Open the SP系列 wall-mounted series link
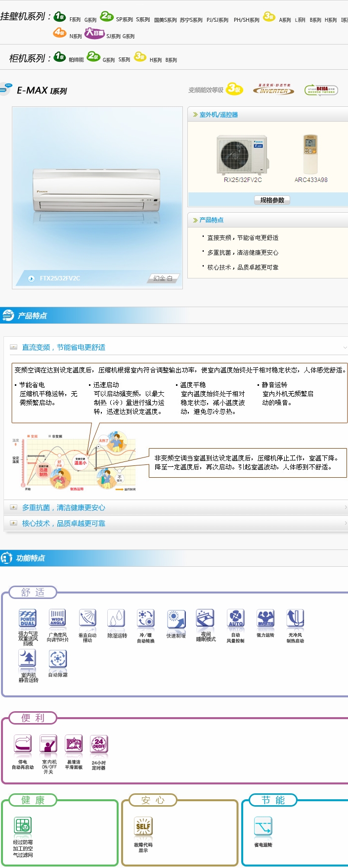 pyautogui.click(x=124, y=20)
